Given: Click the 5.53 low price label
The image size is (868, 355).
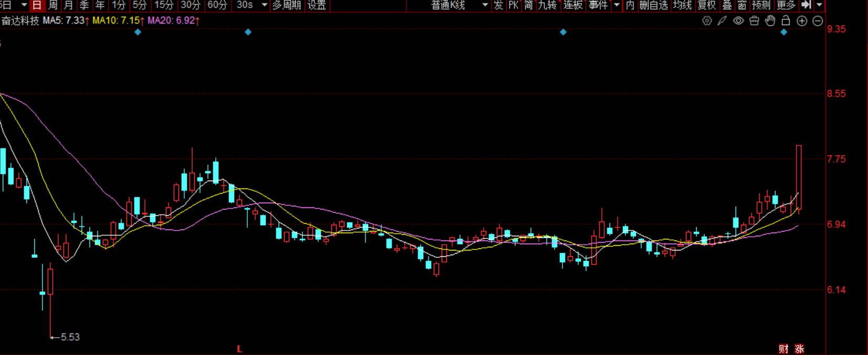Looking at the screenshot, I should click(x=70, y=337).
